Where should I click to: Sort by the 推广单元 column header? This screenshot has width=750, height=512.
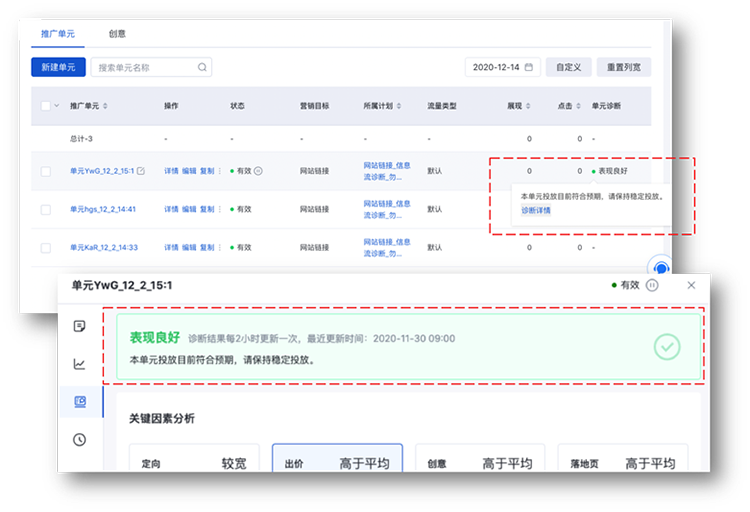coord(88,106)
